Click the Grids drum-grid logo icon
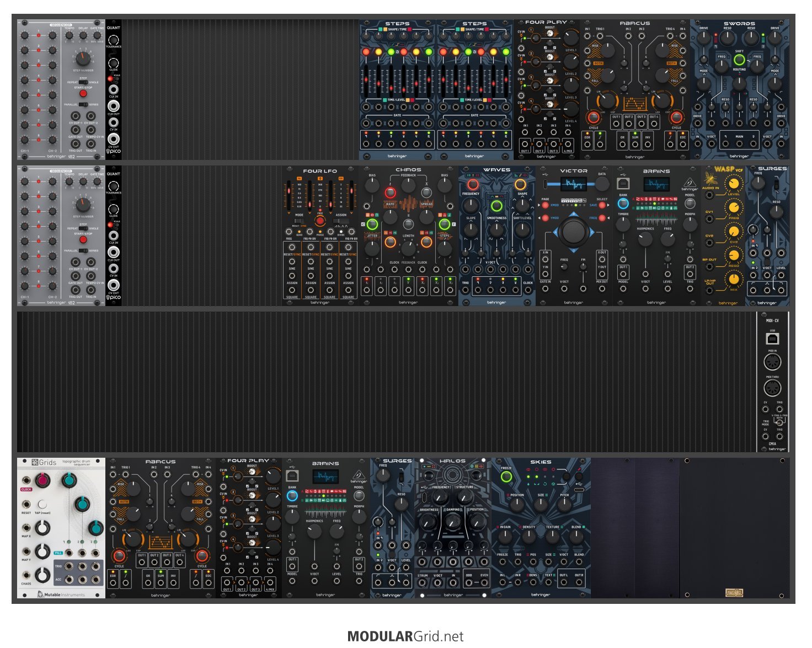Image resolution: width=812 pixels, height=648 pixels. click(34, 463)
